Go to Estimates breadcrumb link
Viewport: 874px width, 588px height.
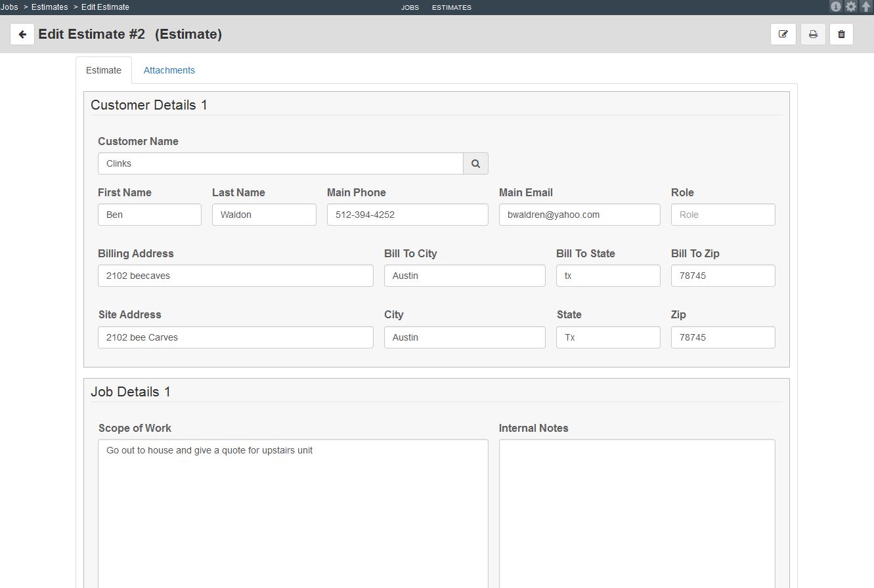[x=50, y=7]
